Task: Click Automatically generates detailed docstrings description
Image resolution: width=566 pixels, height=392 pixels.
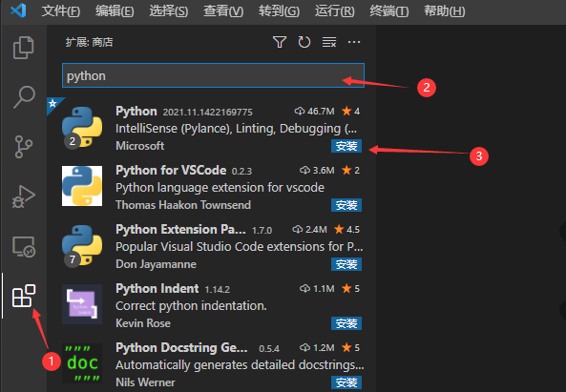Action: pos(240,365)
